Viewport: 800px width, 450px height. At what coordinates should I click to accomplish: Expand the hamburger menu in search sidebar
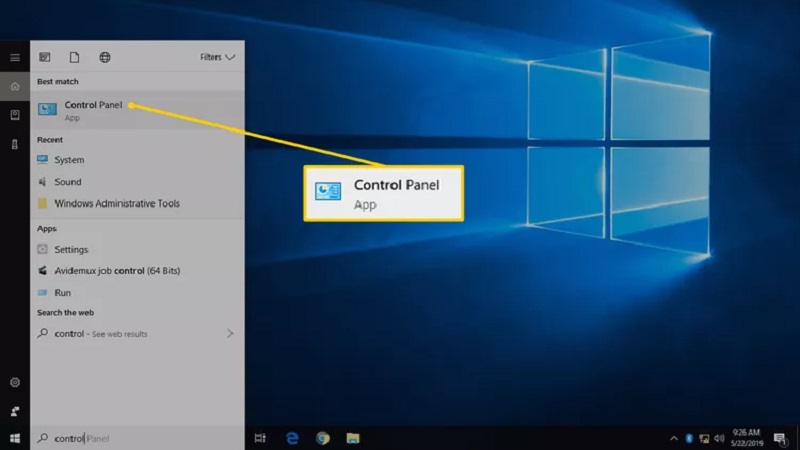coord(15,58)
